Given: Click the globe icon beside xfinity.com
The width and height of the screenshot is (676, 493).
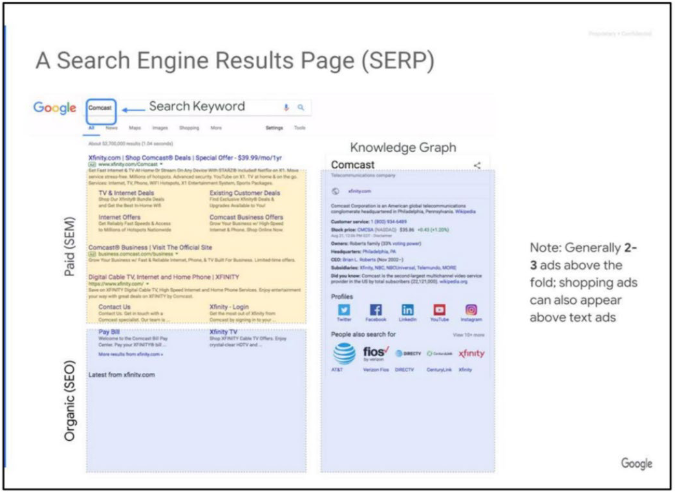Looking at the screenshot, I should 335,191.
